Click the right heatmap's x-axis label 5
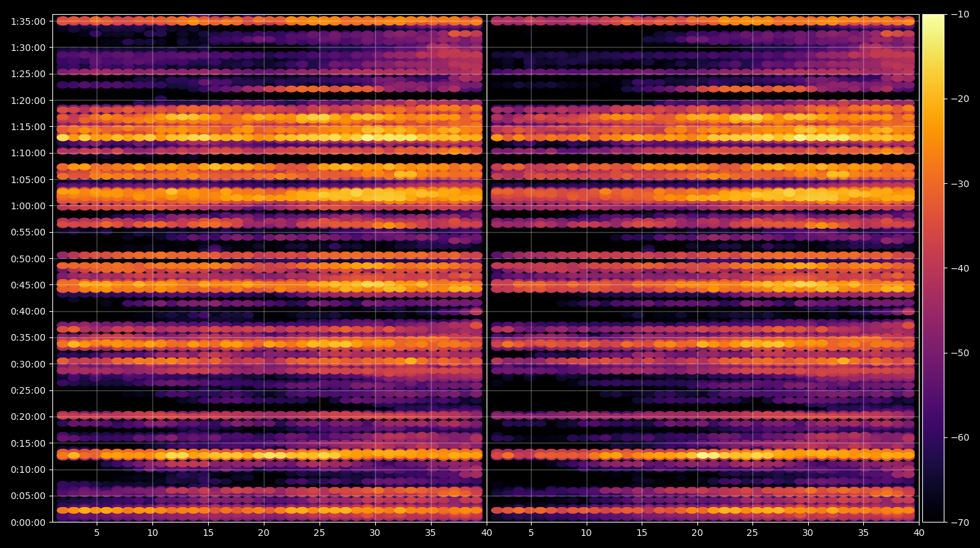Viewport: 980px width, 548px height. point(531,533)
